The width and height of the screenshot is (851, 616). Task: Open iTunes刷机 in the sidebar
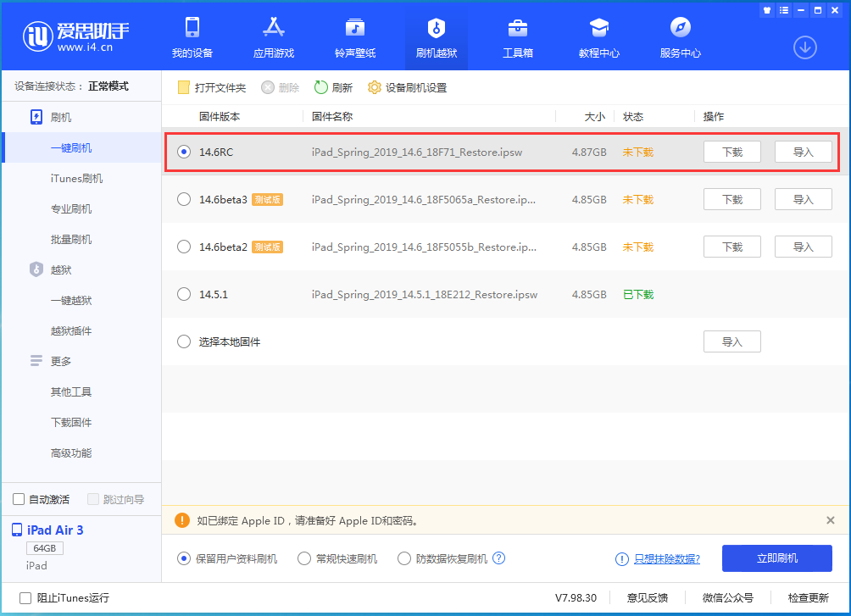pyautogui.click(x=76, y=178)
